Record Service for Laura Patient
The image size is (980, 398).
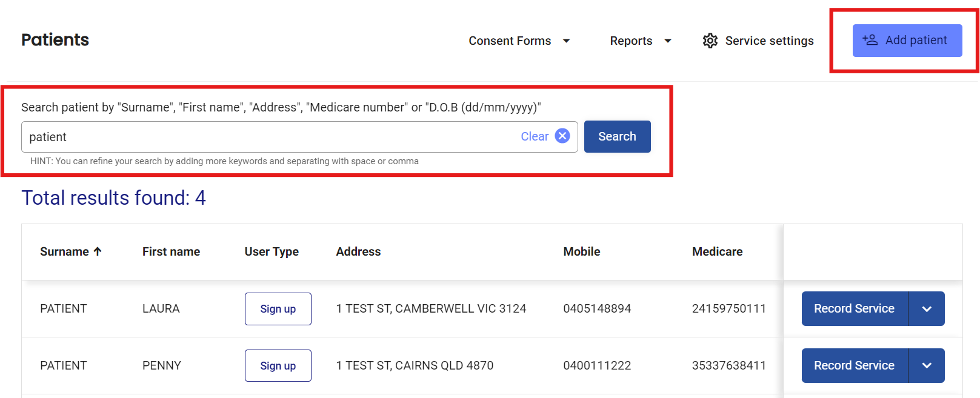(x=854, y=309)
